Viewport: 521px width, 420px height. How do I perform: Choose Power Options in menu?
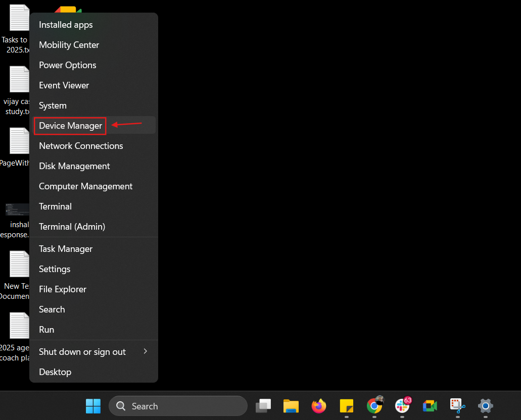coord(93,65)
